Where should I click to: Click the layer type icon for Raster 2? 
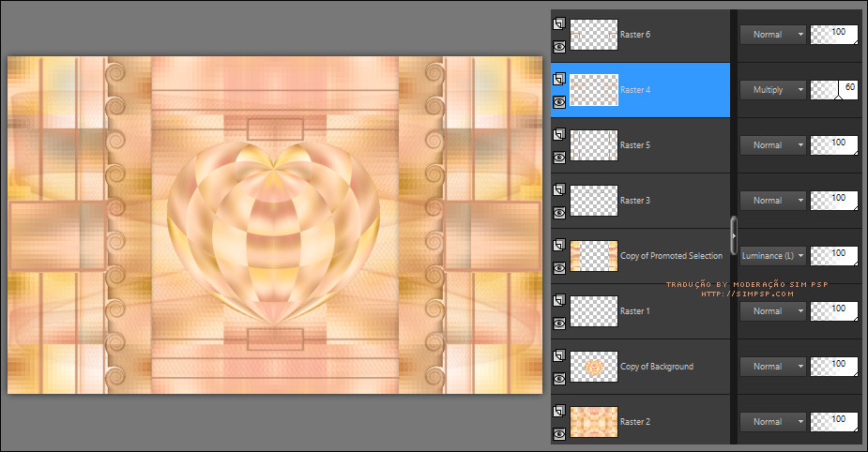click(559, 412)
